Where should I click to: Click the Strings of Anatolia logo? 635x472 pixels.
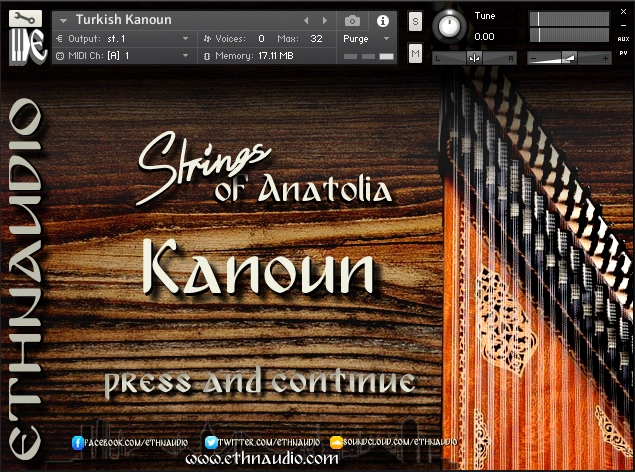(264, 168)
